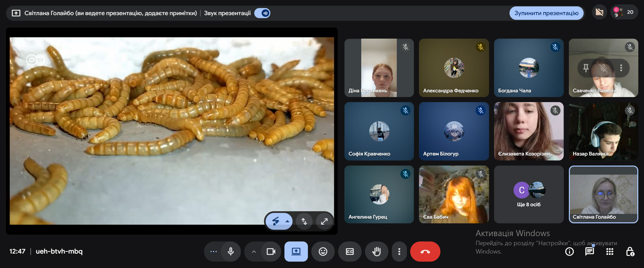Expand the annotation tool arrow on presentation
Image resolution: width=644 pixels, height=268 pixels.
287,221
